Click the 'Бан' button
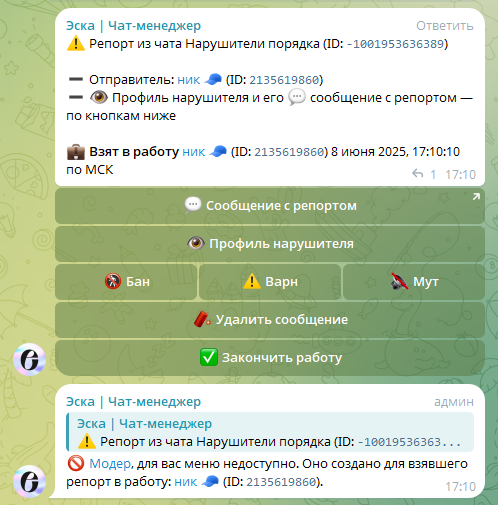This screenshot has width=498, height=505. click(x=126, y=282)
